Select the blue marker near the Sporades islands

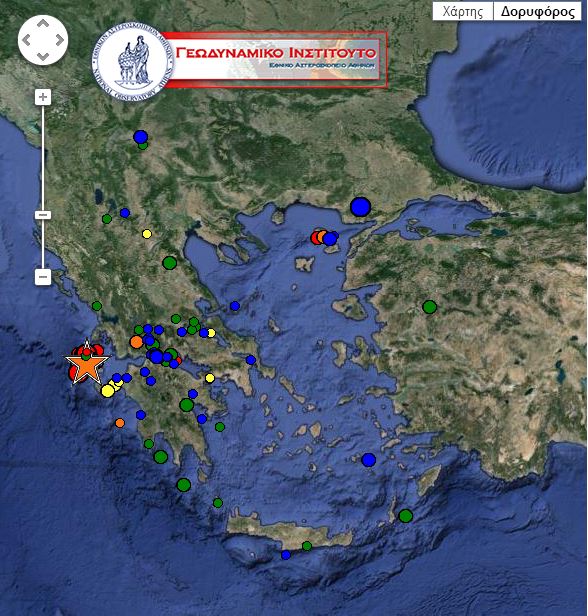coord(235,306)
